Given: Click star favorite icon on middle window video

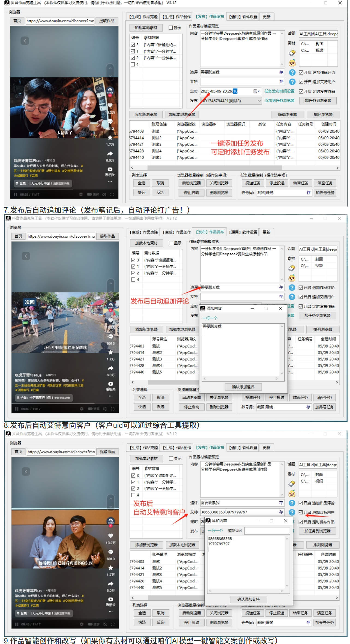Looking at the screenshot, I should pos(110,352).
